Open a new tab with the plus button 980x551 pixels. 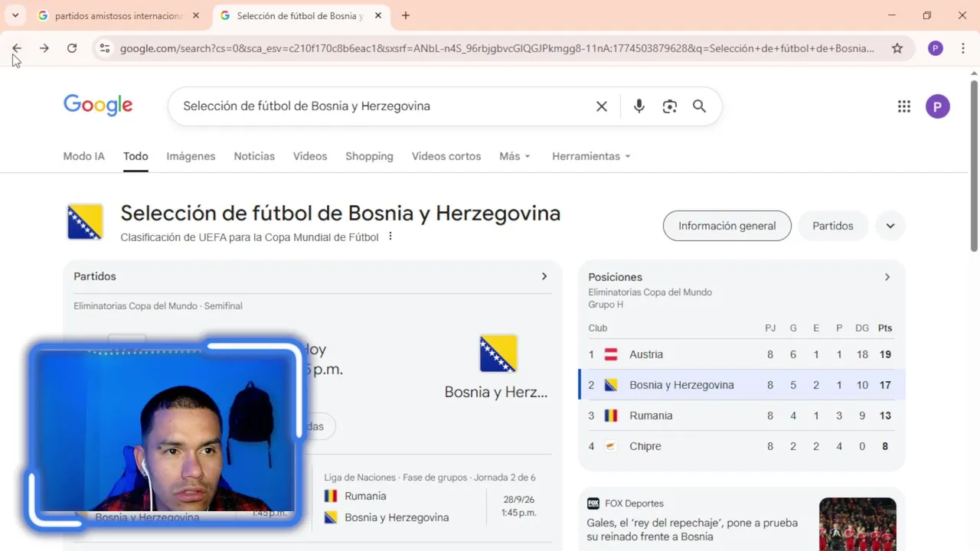click(406, 15)
